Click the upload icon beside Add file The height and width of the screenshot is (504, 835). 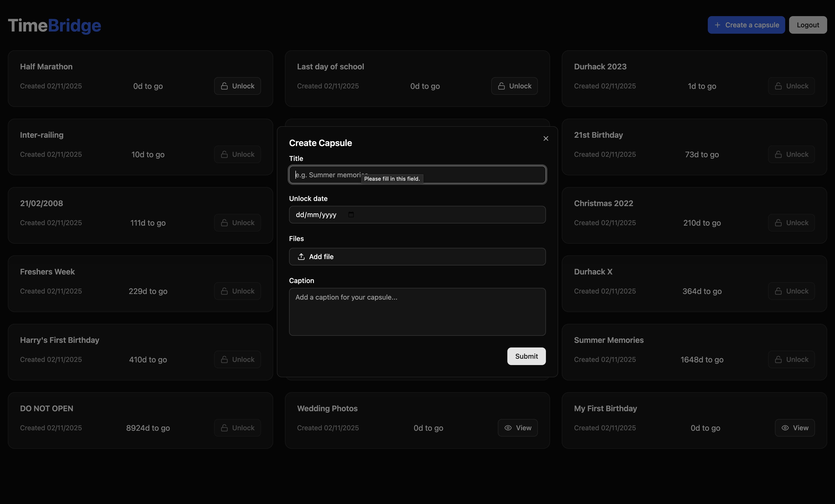(301, 257)
